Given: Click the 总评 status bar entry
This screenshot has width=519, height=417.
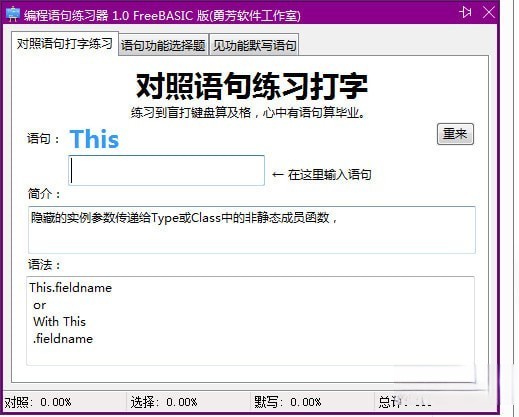Looking at the screenshot, I should click(405, 402).
